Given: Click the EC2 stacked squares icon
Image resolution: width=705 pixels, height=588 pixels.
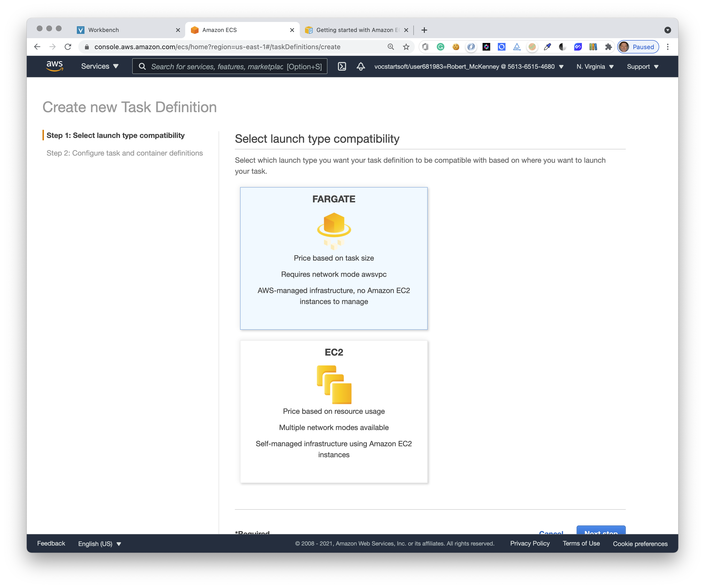Looking at the screenshot, I should tap(334, 385).
